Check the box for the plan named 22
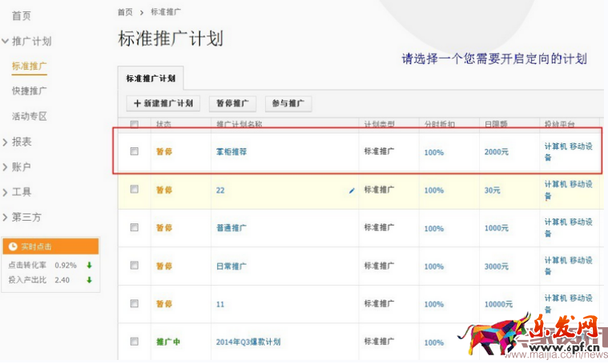This screenshot has height=364, width=608. point(134,190)
